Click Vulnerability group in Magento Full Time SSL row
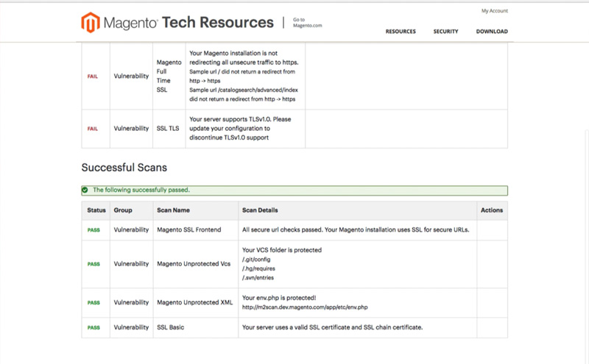This screenshot has height=364, width=589. click(131, 76)
